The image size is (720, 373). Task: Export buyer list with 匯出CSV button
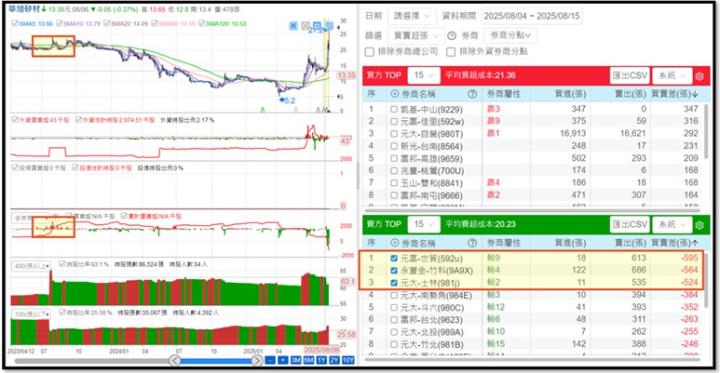coord(630,76)
